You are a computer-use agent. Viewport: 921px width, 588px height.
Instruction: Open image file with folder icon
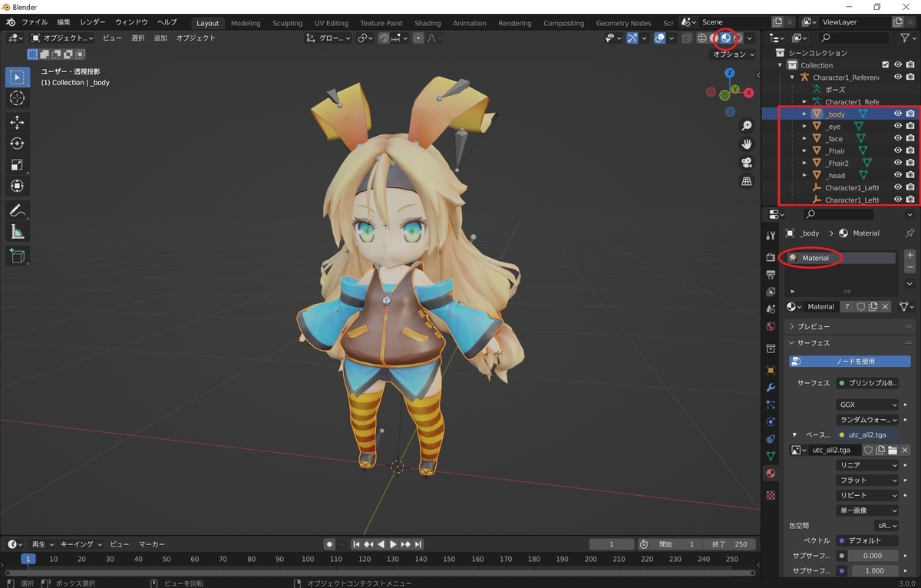pos(893,450)
